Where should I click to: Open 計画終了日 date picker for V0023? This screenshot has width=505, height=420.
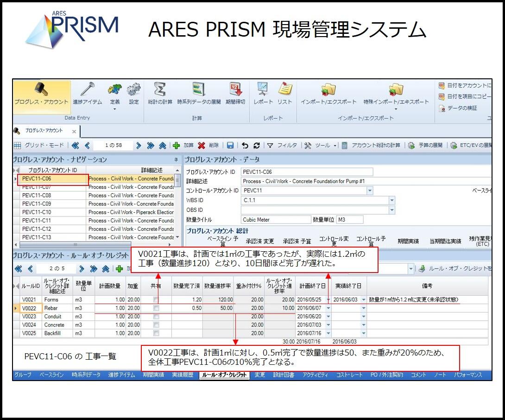click(328, 317)
